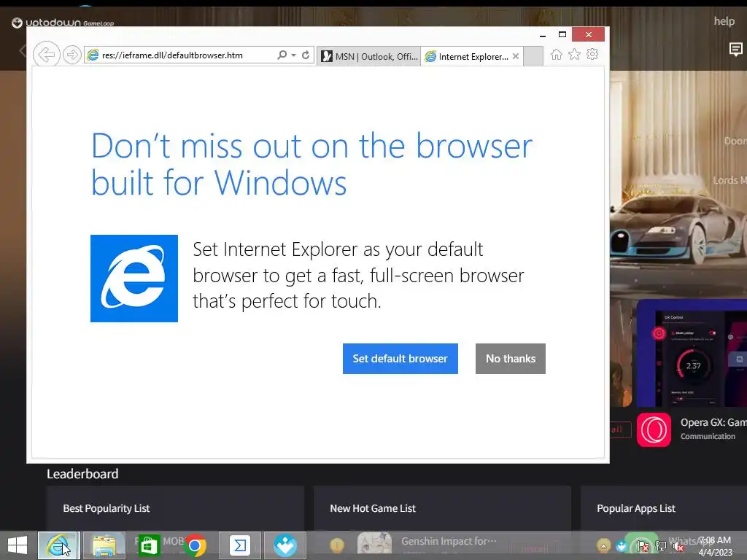The image size is (747, 560).
Task: Click the Opera GX screenshot thumbnail
Action: point(692,353)
